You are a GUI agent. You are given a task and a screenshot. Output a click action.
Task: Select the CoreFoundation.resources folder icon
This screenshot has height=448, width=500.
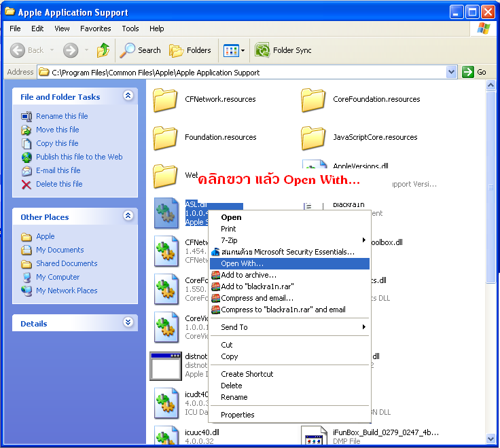tap(313, 100)
